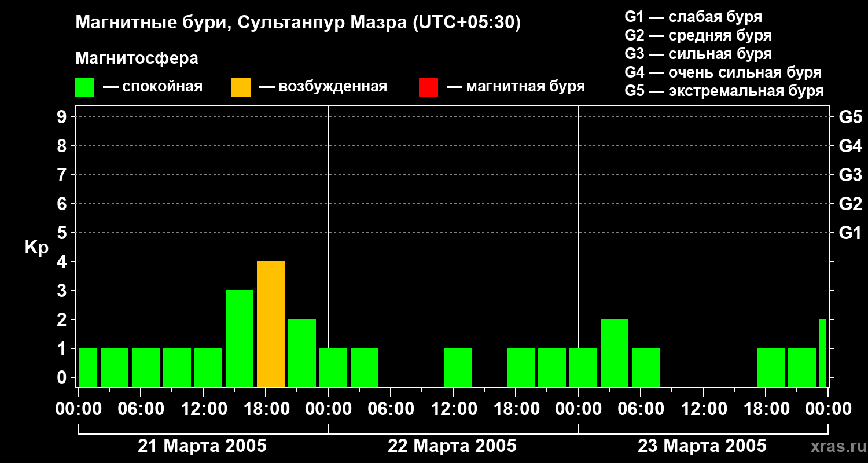Screen dimensions: 868x463
Task: Click the Kp 2 bar near 03:00 on 23 March
Action: [x=615, y=353]
